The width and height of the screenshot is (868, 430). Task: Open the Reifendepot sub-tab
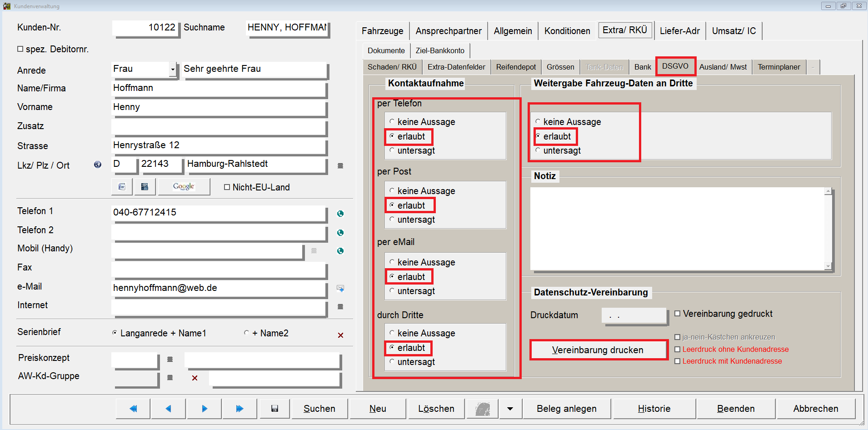click(516, 67)
